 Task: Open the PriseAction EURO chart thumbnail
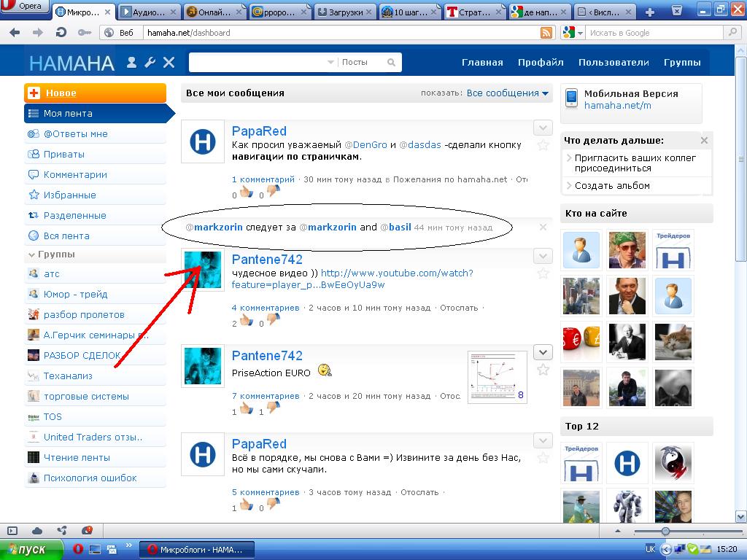click(x=497, y=376)
